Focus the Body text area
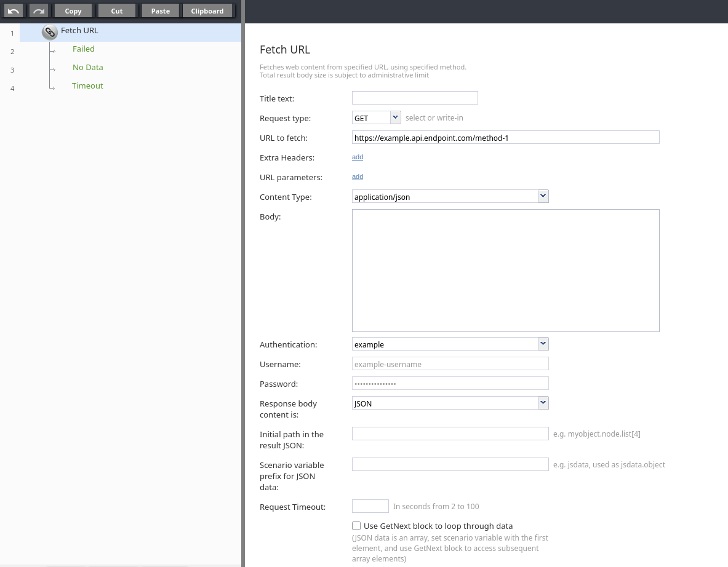728x567 pixels. (505, 271)
